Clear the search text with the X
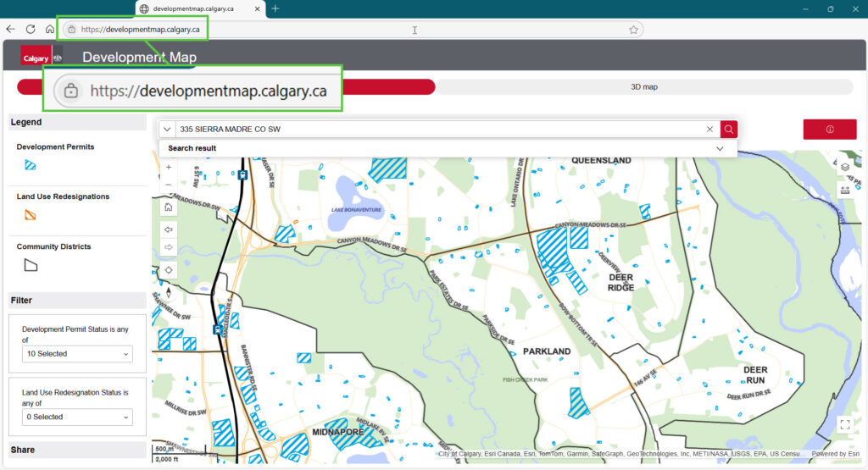Screen dimensions: 868x470 tap(709, 130)
